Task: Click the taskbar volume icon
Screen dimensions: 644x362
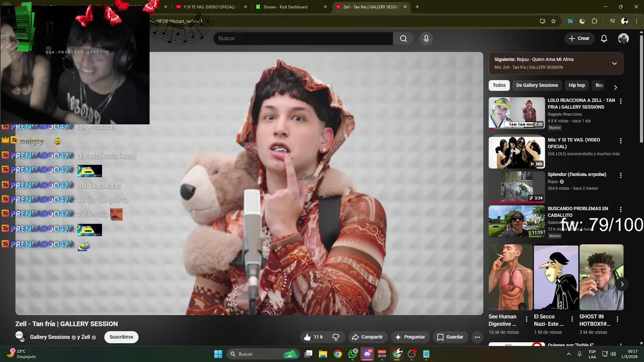Action: tap(613, 354)
